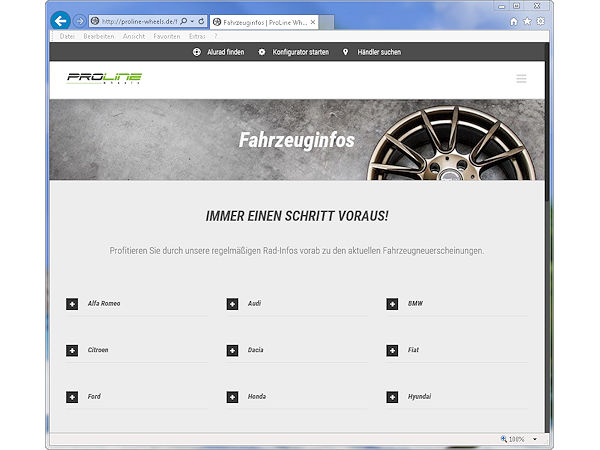Viewport: 600px width, 450px height.
Task: Open a new blank browser tab
Action: coord(326,22)
